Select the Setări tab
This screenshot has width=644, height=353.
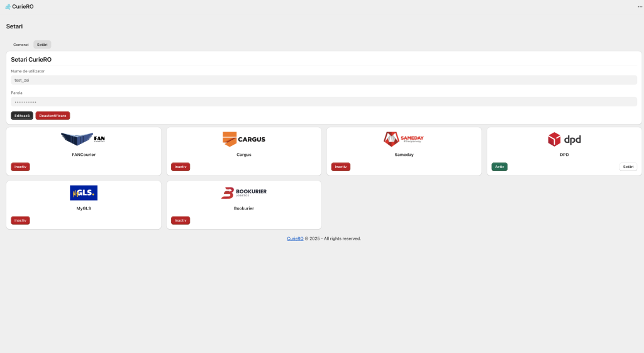[x=42, y=45]
